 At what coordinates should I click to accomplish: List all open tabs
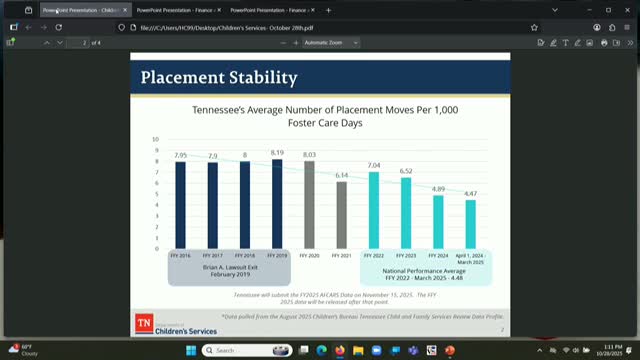555,10
